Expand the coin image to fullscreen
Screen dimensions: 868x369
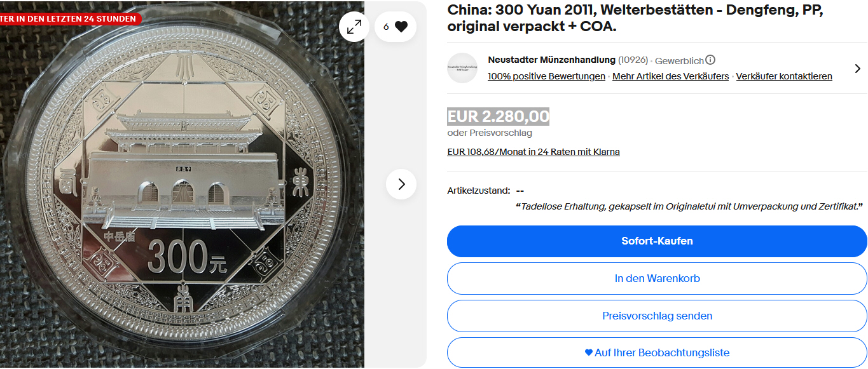tap(354, 27)
